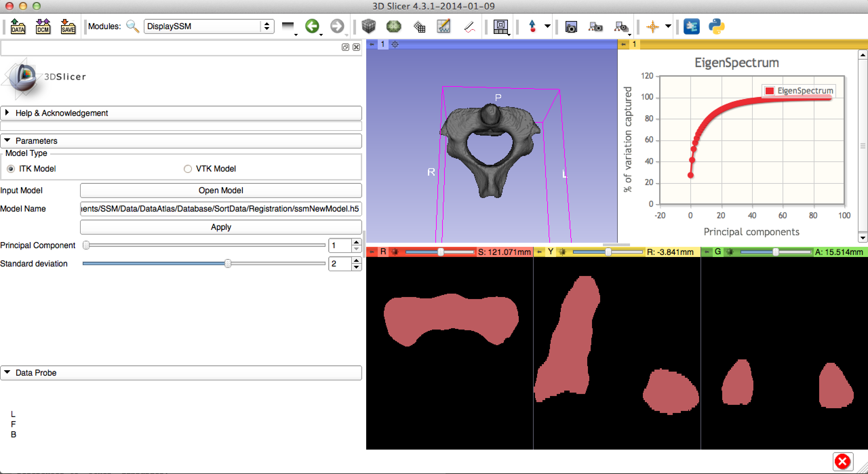Viewport: 868px width, 474px height.
Task: Click the Open Model button
Action: click(221, 191)
